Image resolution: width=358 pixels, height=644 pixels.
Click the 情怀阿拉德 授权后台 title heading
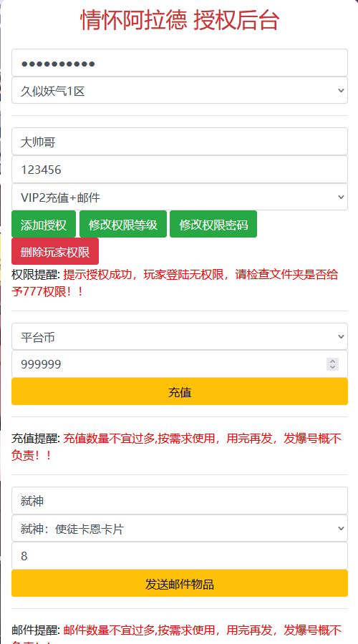[x=180, y=21]
